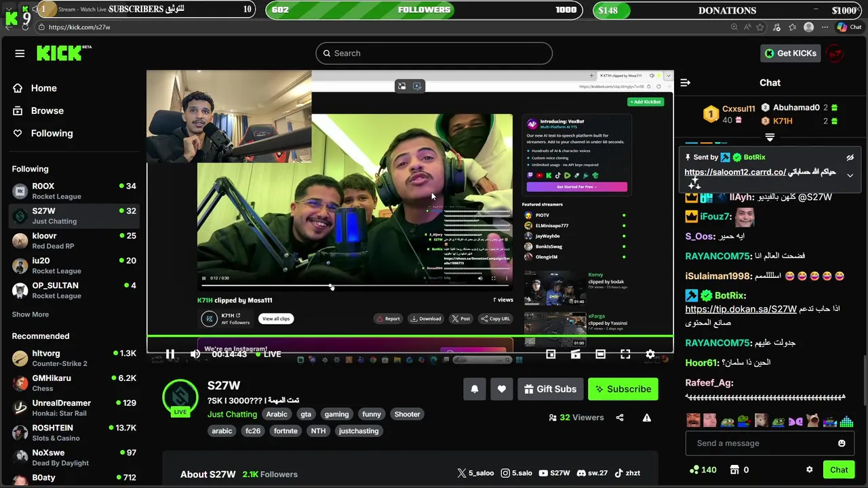Open chat settings gear

coord(809,470)
